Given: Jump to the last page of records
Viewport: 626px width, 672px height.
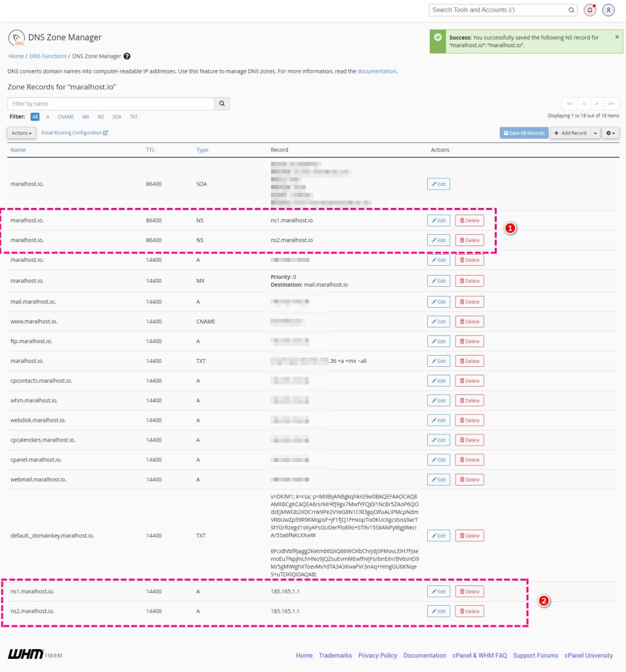Looking at the screenshot, I should (612, 104).
